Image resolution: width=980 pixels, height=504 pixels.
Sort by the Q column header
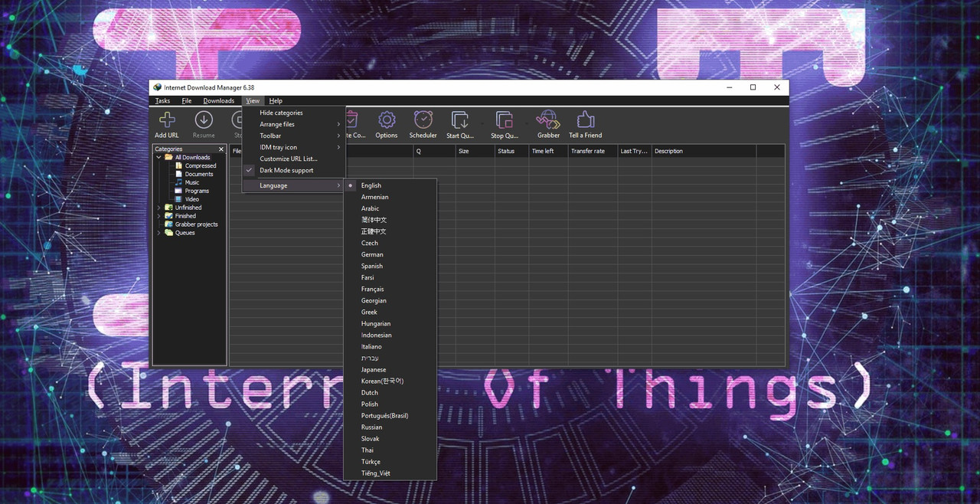coord(434,151)
